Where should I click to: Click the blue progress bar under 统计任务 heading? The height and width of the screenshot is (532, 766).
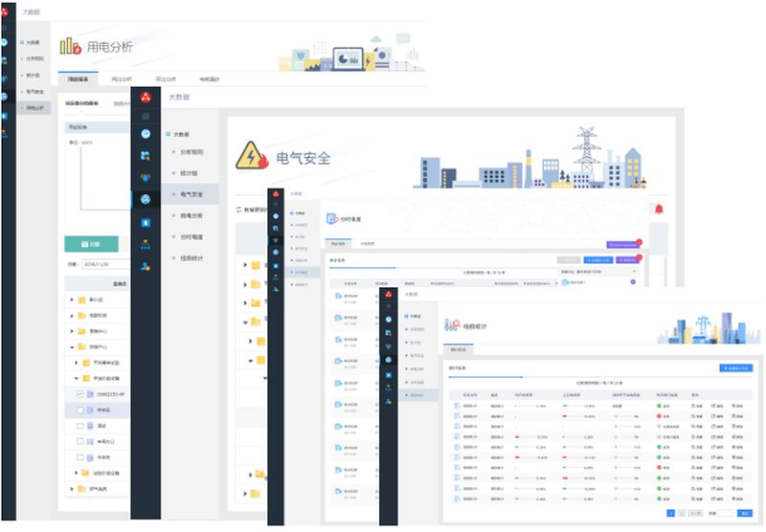[484, 377]
